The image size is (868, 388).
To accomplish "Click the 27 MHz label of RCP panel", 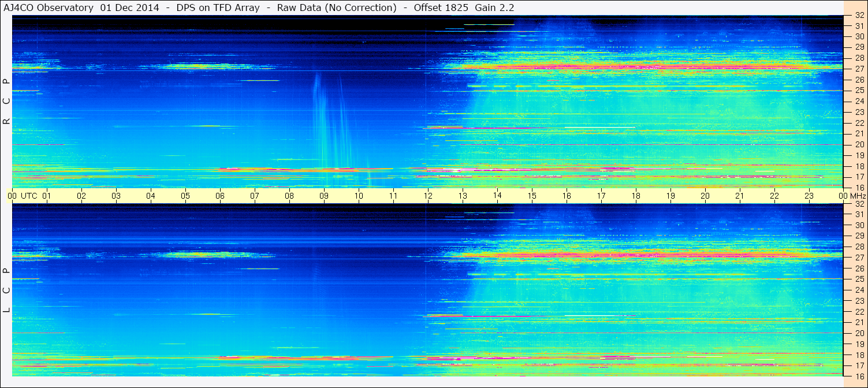I will coord(859,69).
